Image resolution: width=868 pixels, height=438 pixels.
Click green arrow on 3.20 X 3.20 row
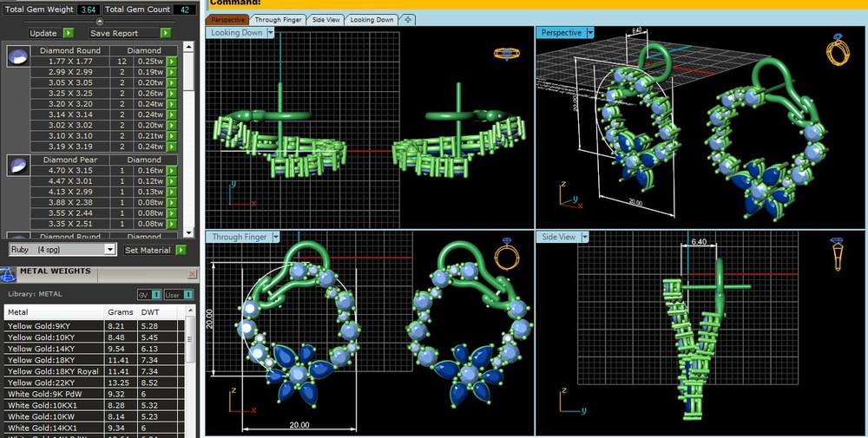point(172,104)
